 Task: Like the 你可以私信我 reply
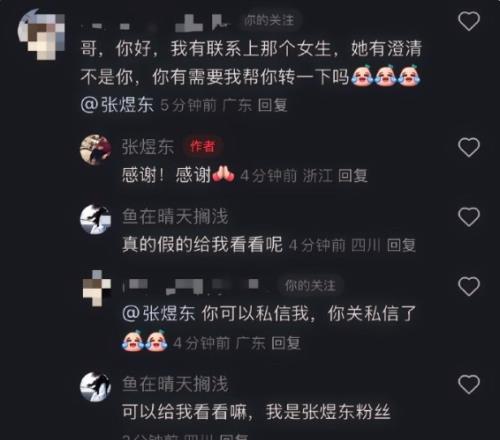click(x=469, y=286)
